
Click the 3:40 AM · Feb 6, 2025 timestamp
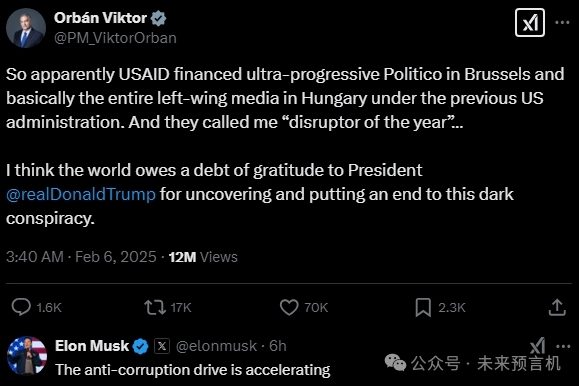pyautogui.click(x=81, y=257)
